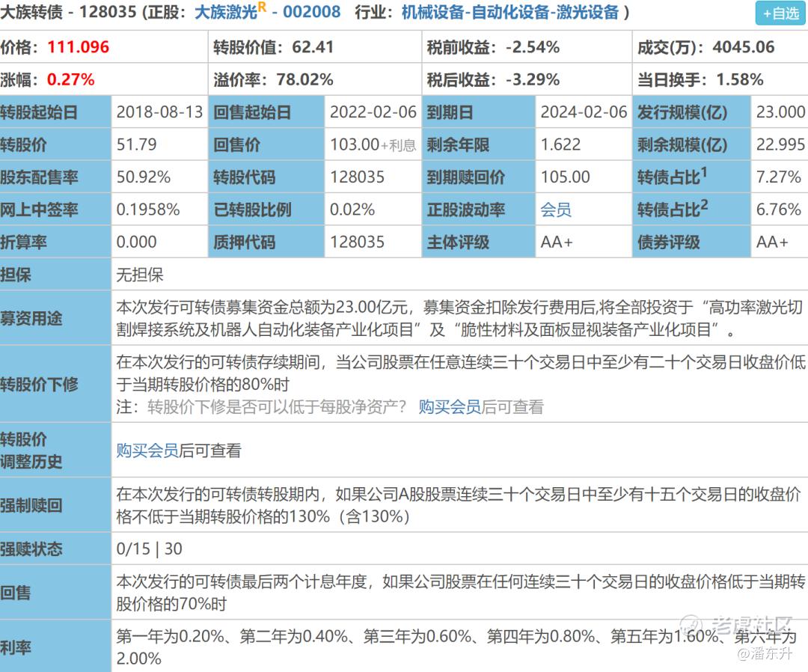Click 质押代码 value 128035
The width and height of the screenshot is (808, 672).
tap(357, 242)
